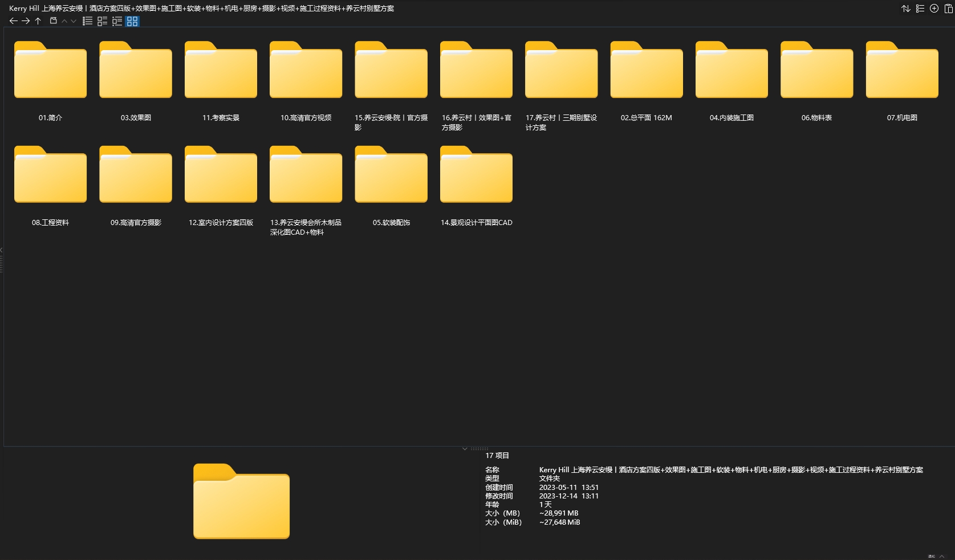This screenshot has height=560, width=955.
Task: Click the 名称 label in details
Action: (492, 470)
